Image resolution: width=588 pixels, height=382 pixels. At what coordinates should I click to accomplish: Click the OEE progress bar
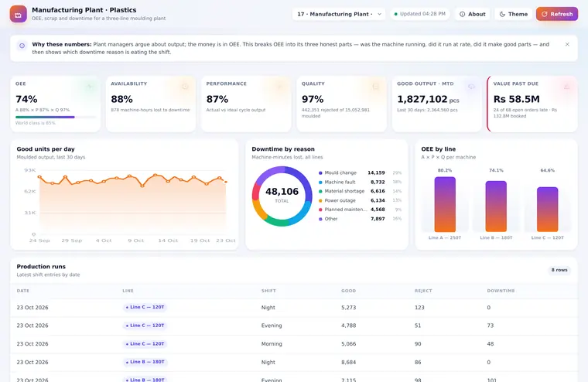point(56,117)
